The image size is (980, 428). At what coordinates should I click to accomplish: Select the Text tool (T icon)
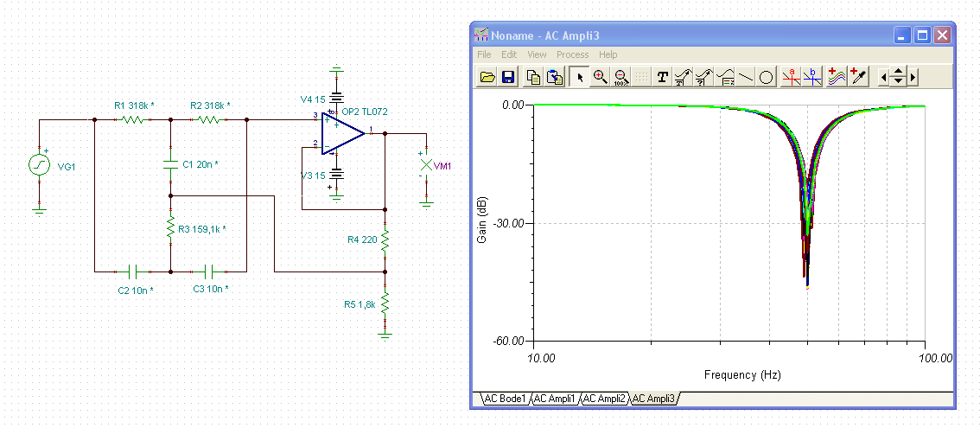click(663, 77)
